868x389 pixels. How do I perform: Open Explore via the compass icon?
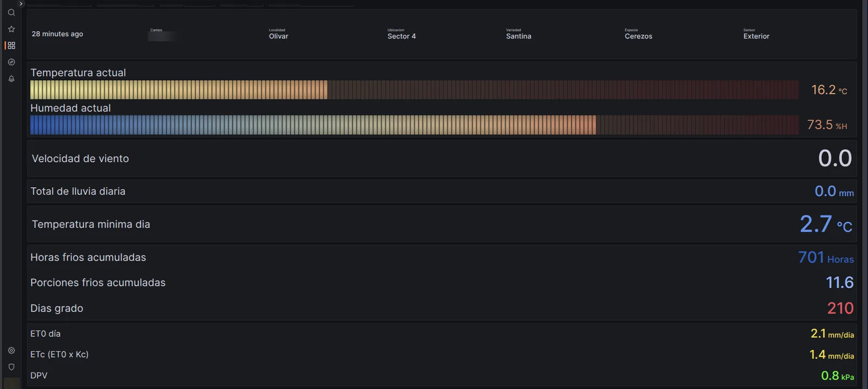coord(11,62)
